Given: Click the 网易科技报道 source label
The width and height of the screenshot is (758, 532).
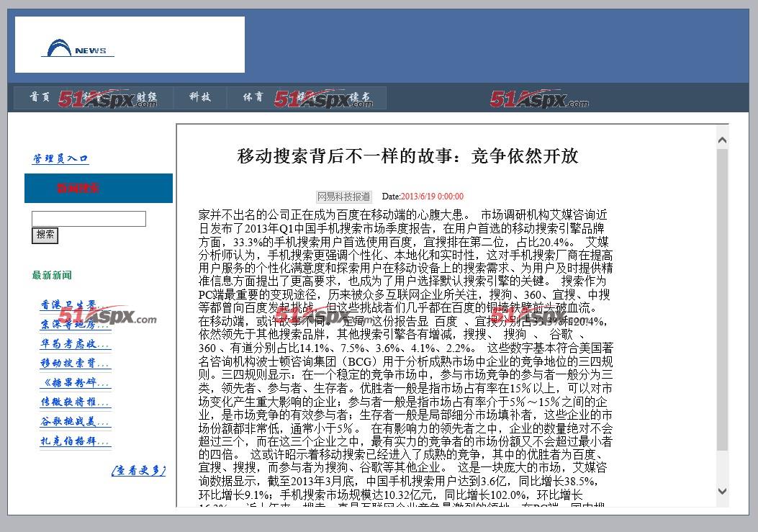Looking at the screenshot, I should (343, 197).
